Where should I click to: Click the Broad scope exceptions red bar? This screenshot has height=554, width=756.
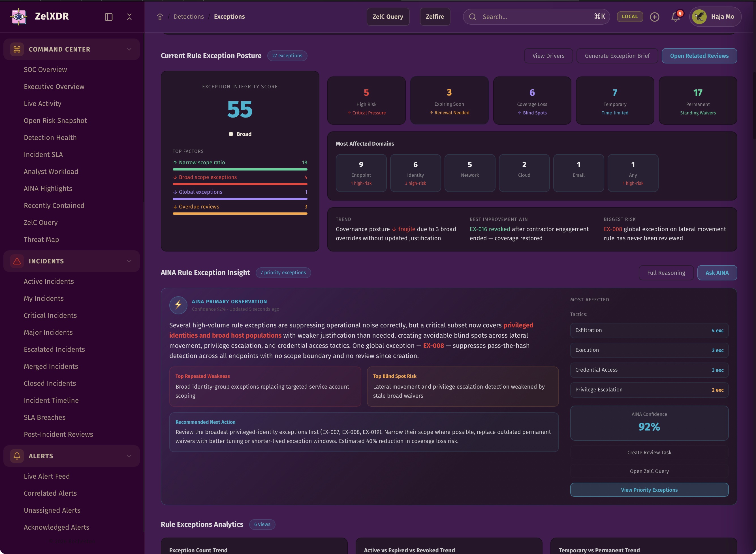pyautogui.click(x=240, y=184)
